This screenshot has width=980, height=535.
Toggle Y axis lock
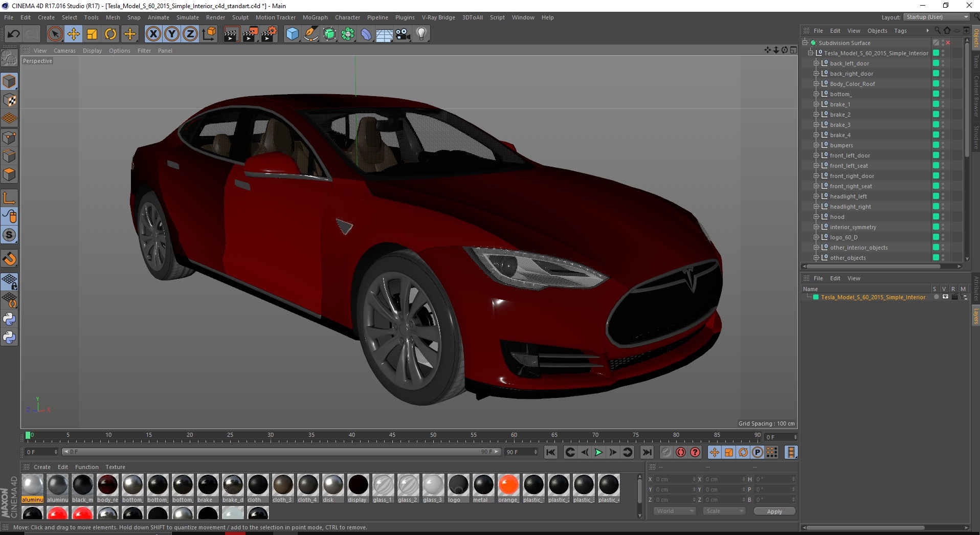[x=172, y=34]
